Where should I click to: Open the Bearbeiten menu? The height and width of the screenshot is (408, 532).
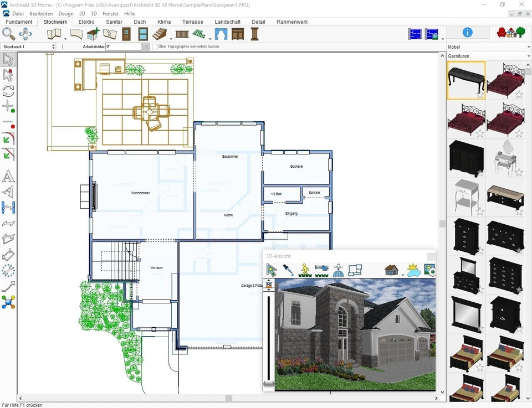[x=40, y=13]
